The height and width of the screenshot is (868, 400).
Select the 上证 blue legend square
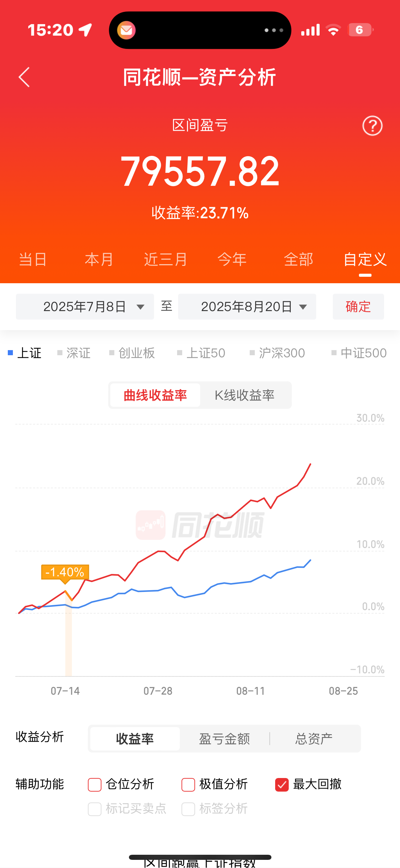[11, 353]
